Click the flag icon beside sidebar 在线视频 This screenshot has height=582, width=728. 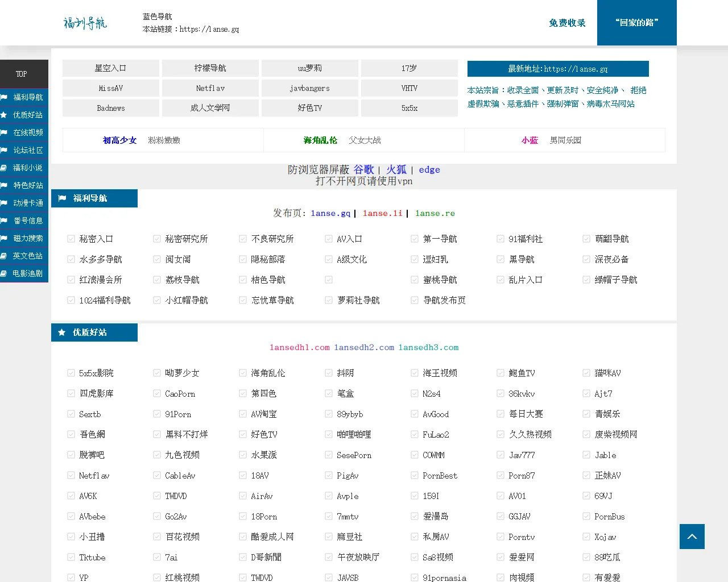(x=4, y=132)
